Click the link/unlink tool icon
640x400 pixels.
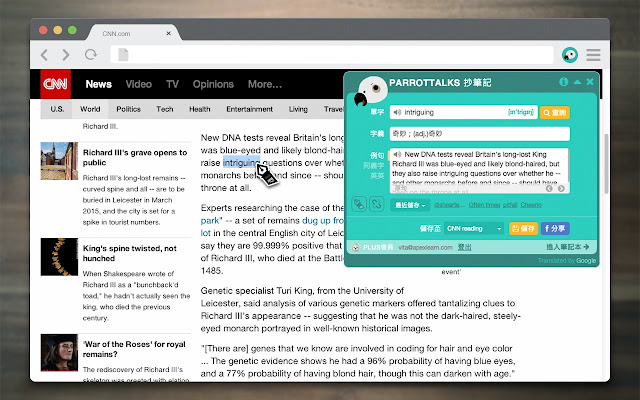tap(376, 204)
